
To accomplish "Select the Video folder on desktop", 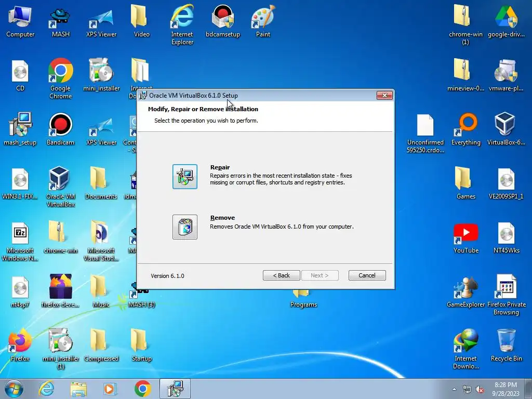I will tap(141, 21).
